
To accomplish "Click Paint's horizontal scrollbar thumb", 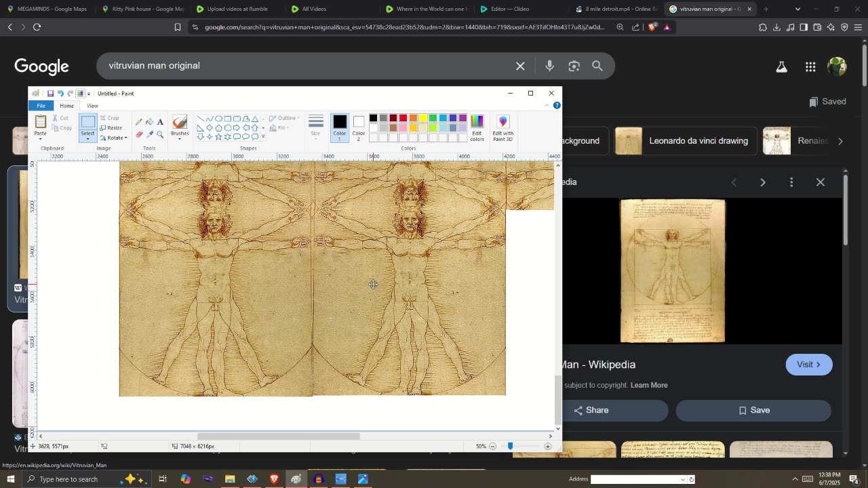I will [x=278, y=436].
